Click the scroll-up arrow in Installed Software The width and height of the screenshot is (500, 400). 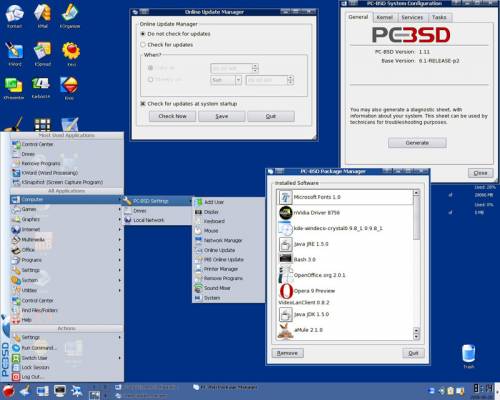tap(416, 193)
